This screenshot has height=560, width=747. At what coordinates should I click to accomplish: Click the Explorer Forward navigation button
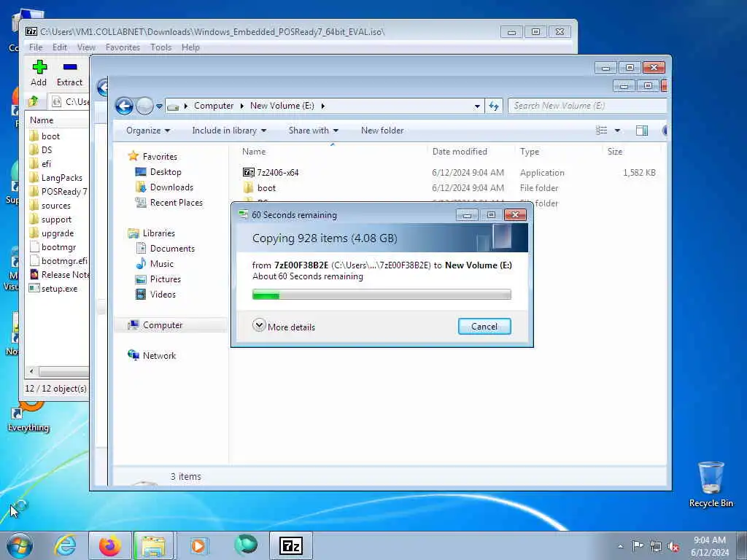tap(144, 106)
